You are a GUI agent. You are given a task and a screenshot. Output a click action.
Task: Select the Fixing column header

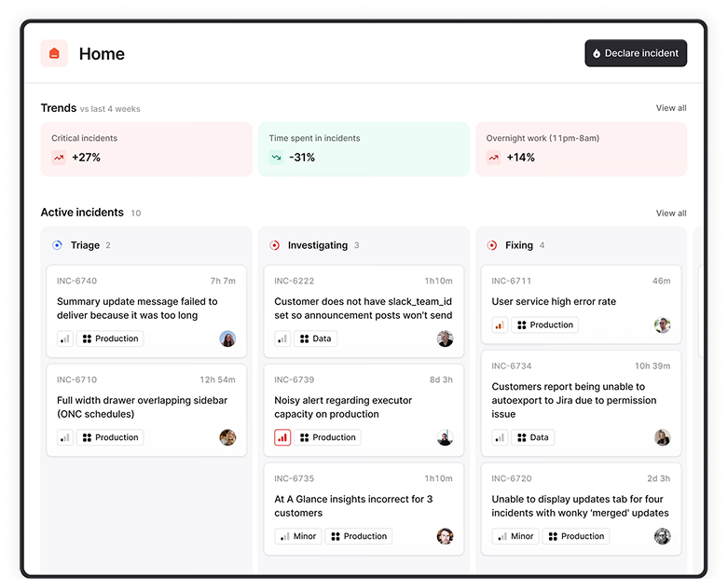[519, 245]
